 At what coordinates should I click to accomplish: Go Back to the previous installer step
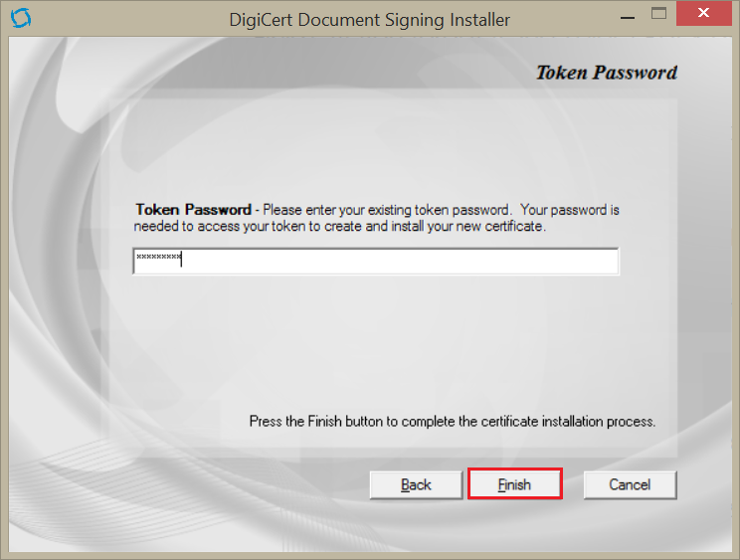(416, 484)
